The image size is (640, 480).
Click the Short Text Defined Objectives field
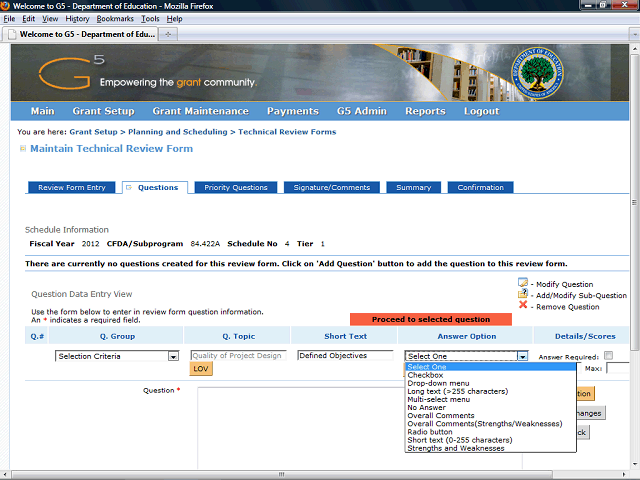[x=345, y=356]
